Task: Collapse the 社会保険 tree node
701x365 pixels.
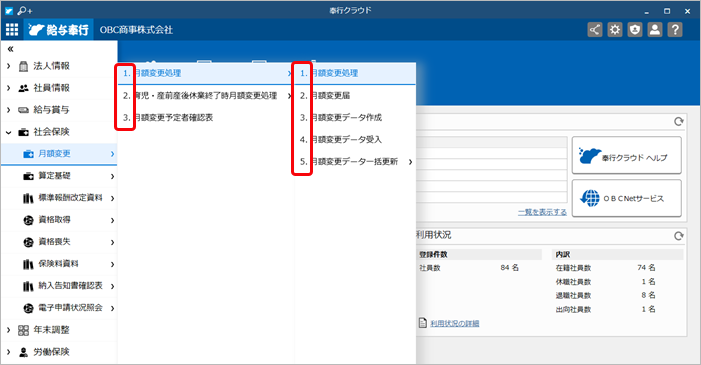Action: point(8,132)
